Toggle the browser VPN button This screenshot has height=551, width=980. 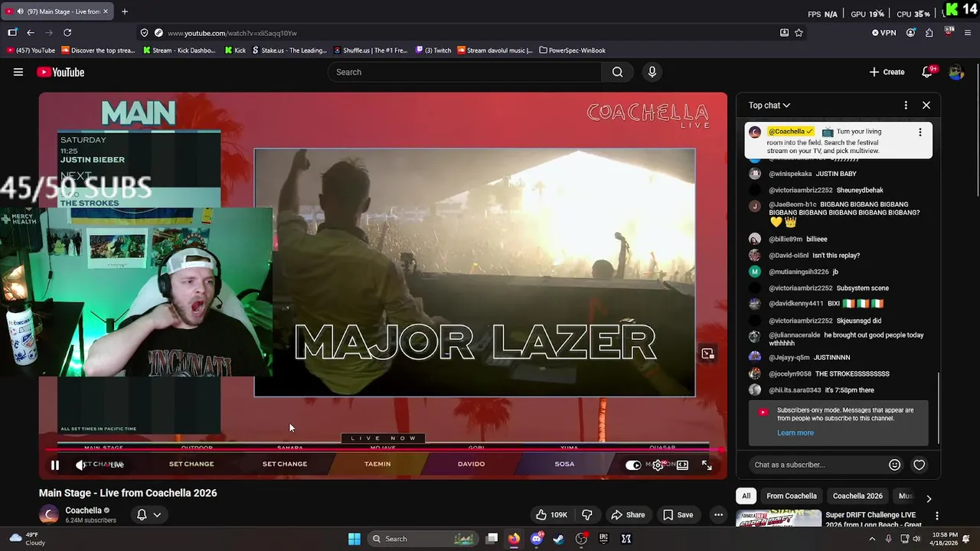click(x=884, y=33)
